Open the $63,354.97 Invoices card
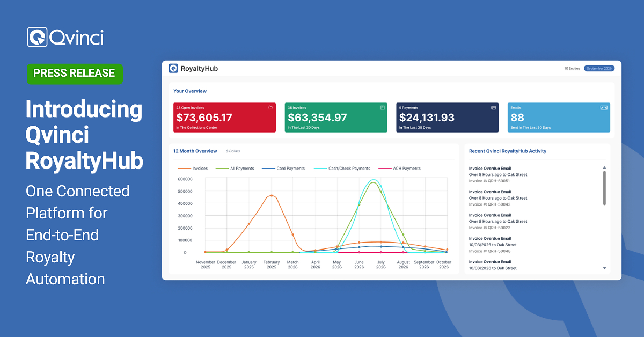The height and width of the screenshot is (337, 644). coord(336,118)
